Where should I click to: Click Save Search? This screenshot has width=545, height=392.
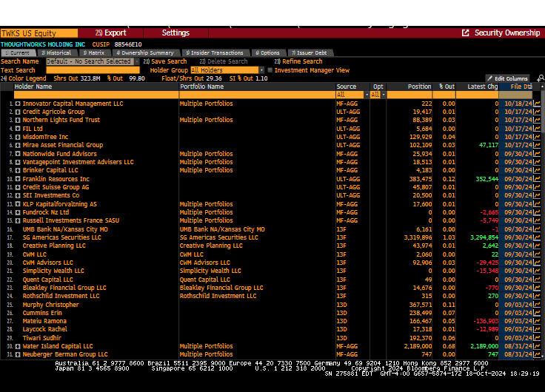(x=165, y=61)
